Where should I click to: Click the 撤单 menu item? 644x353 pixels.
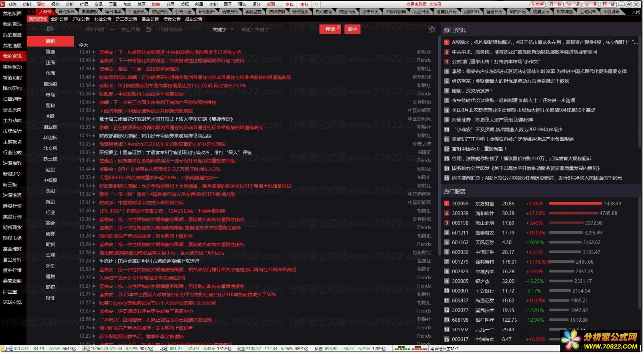[x=156, y=4]
